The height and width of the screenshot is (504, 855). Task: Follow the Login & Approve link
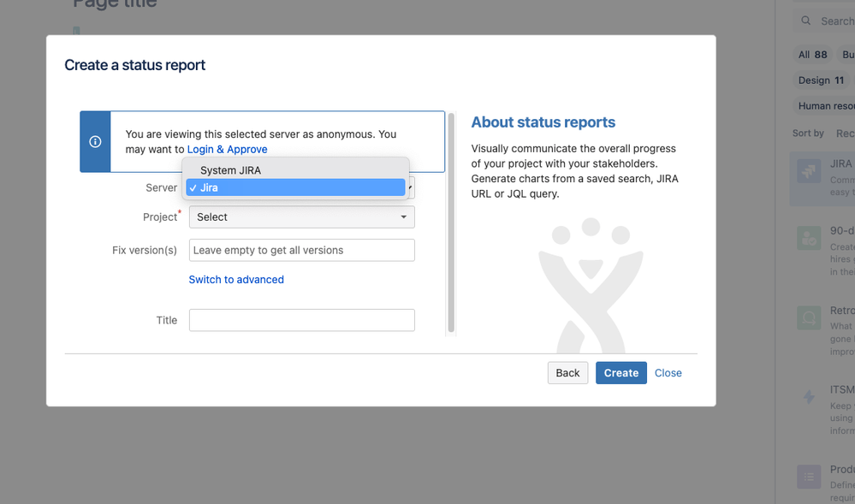click(x=228, y=150)
